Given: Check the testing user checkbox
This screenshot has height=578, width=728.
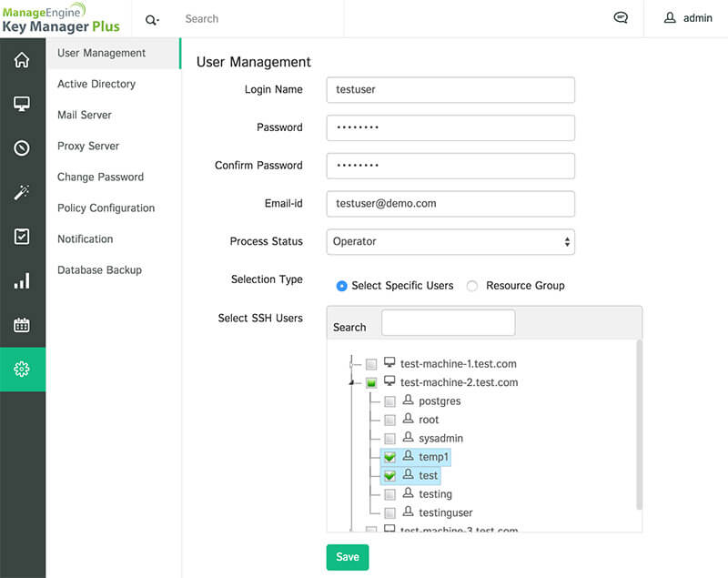Looking at the screenshot, I should [390, 494].
